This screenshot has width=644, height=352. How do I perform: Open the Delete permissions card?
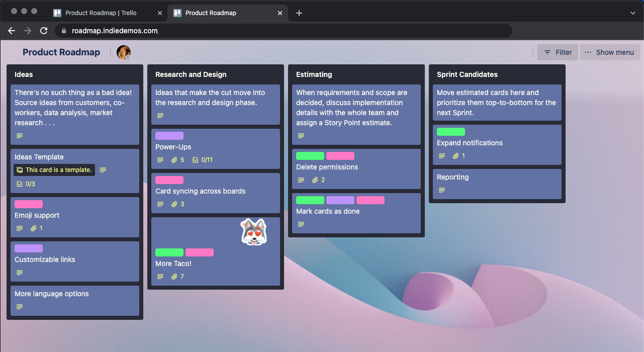[x=356, y=169]
